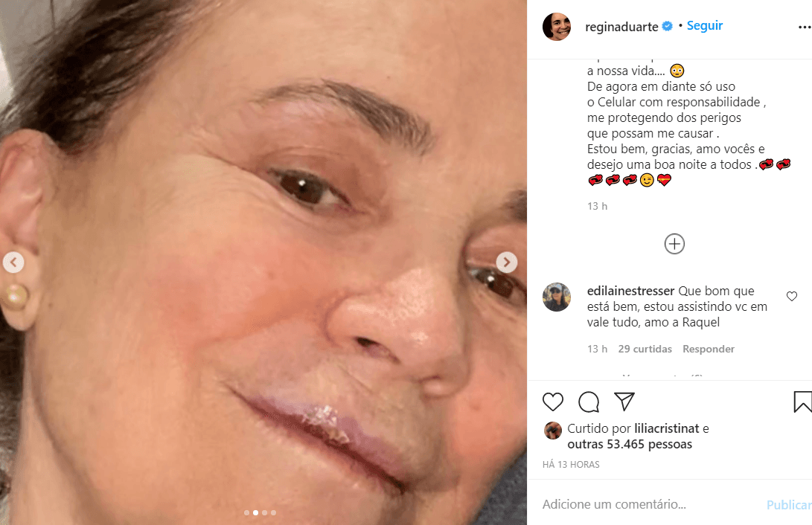This screenshot has height=525, width=812.
Task: View 29 curtidas on comment
Action: 645,349
